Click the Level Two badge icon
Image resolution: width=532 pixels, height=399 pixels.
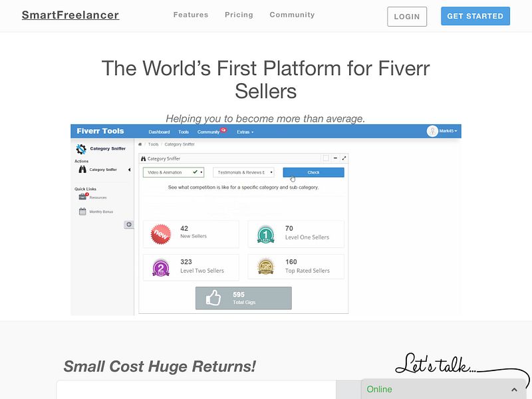(161, 268)
